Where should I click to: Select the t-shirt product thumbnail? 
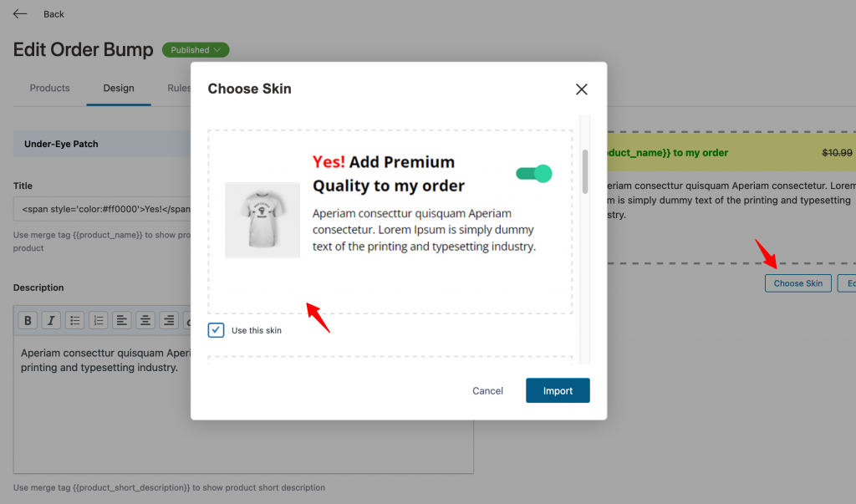(x=262, y=220)
